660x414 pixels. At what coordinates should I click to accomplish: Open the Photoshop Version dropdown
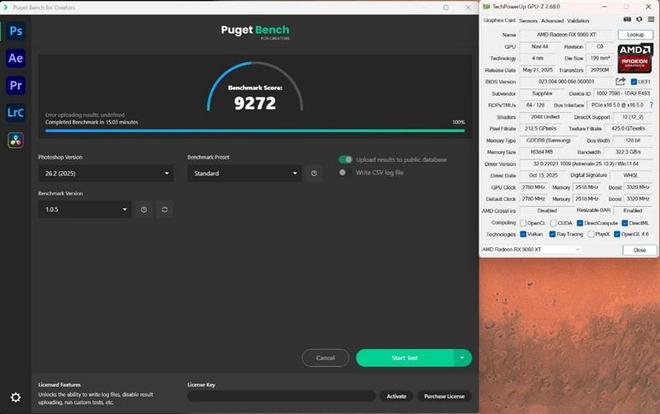108,173
